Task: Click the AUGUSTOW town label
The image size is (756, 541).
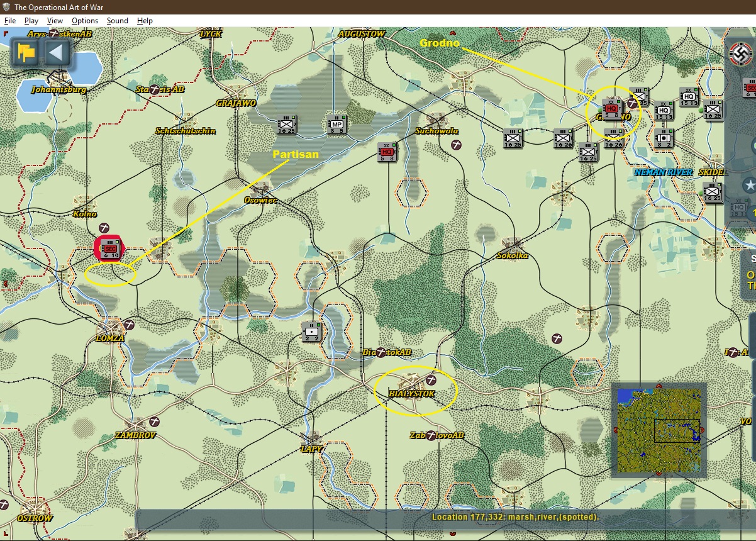Action: (x=361, y=34)
